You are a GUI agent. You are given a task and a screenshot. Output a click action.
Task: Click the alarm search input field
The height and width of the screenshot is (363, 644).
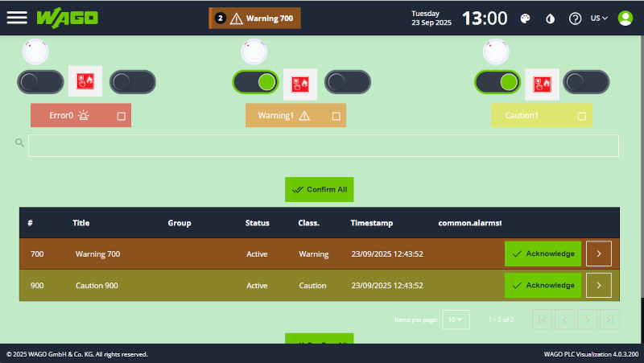click(323, 146)
